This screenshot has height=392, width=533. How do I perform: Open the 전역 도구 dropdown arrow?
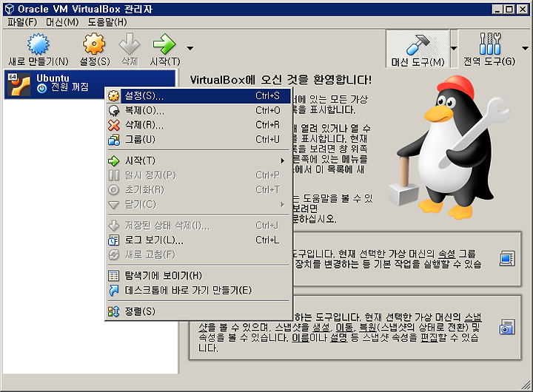click(525, 48)
